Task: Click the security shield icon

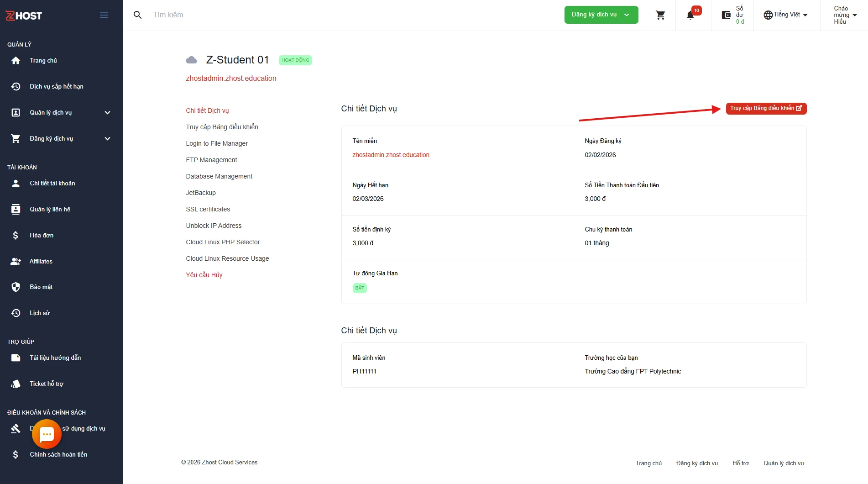Action: coord(16,287)
